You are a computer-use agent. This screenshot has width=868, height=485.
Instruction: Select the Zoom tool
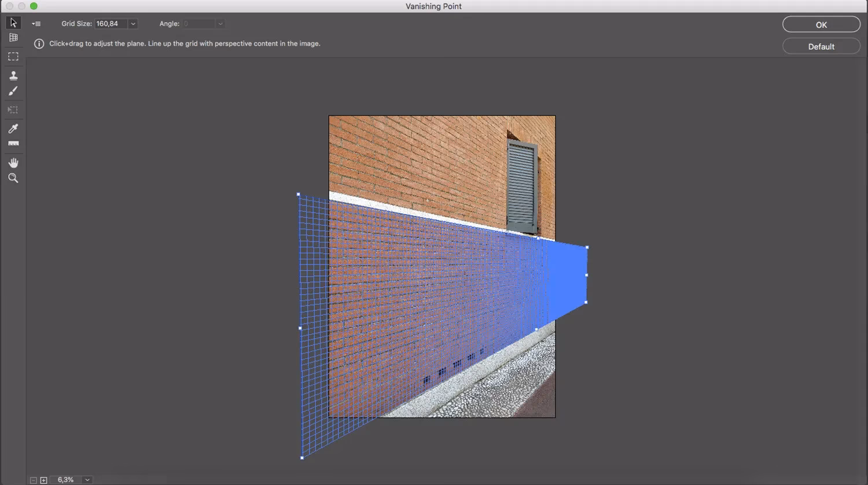13,178
